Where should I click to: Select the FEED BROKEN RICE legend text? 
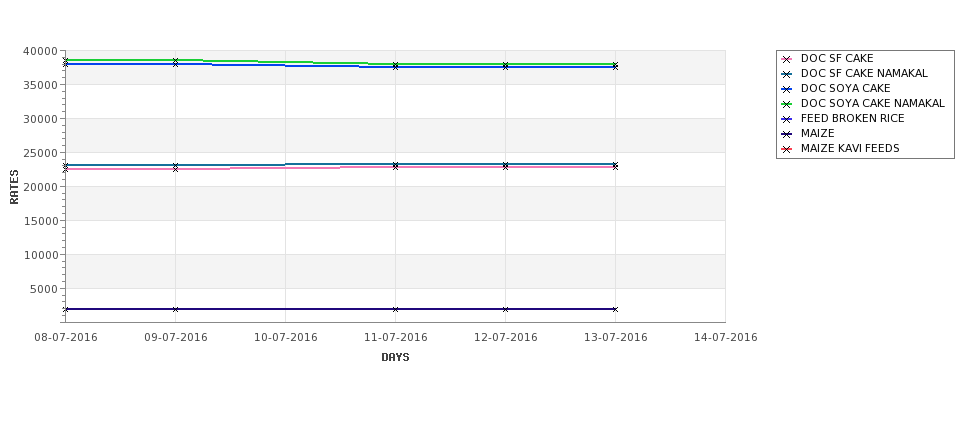(852, 119)
